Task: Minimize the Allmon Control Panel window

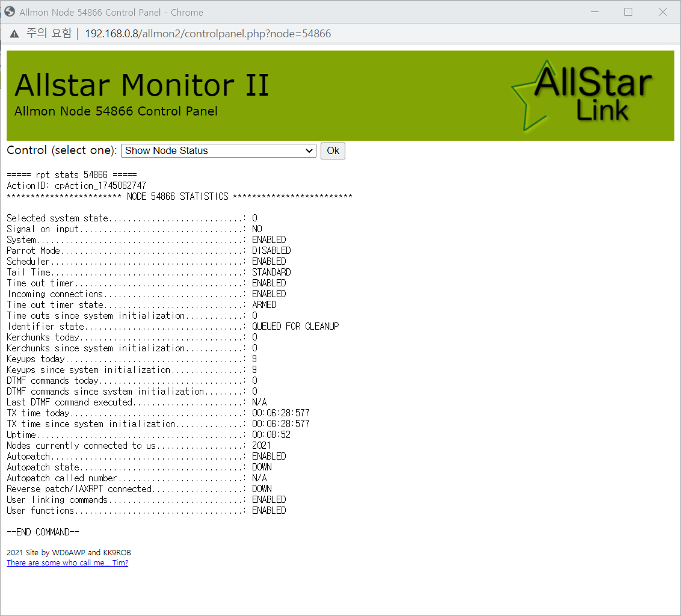Action: pyautogui.click(x=594, y=11)
